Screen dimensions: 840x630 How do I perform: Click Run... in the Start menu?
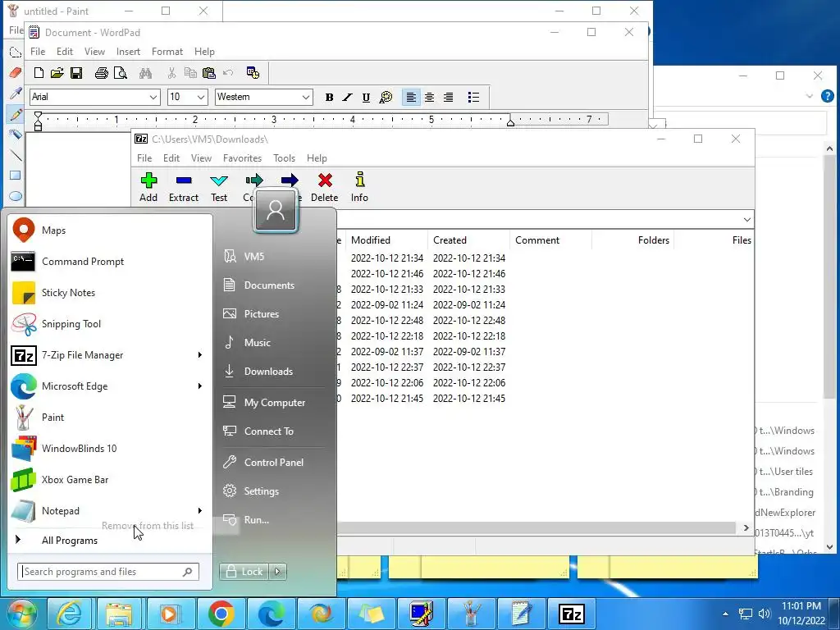point(274,519)
